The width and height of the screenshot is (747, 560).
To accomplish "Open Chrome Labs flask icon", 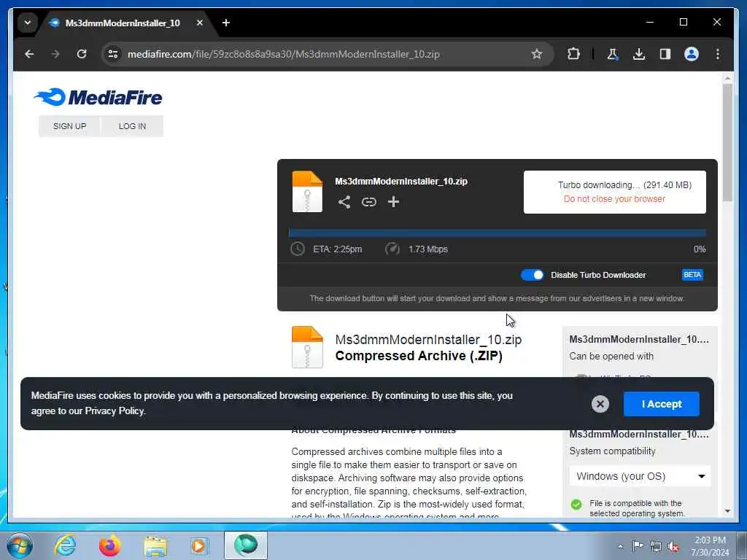I will pyautogui.click(x=612, y=54).
